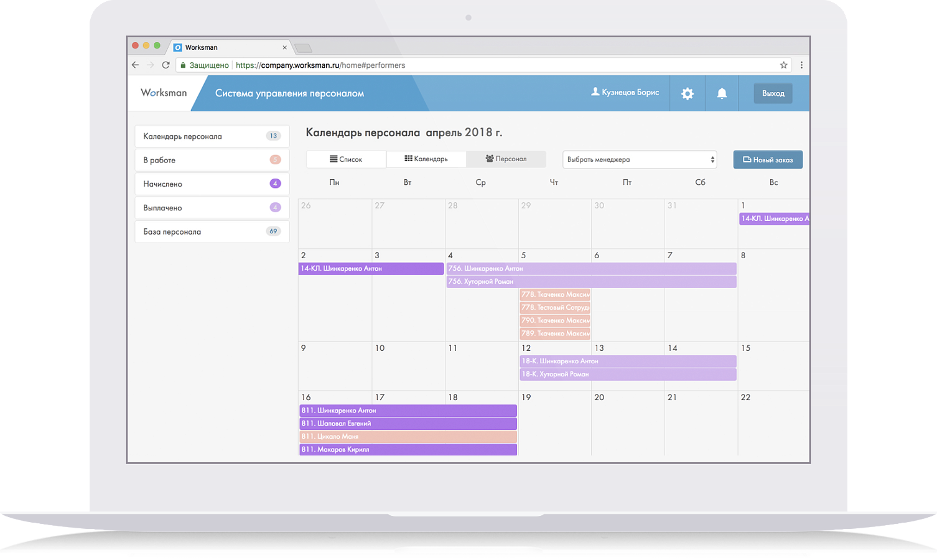Go back with browser arrow
The height and width of the screenshot is (560, 937).
(136, 65)
